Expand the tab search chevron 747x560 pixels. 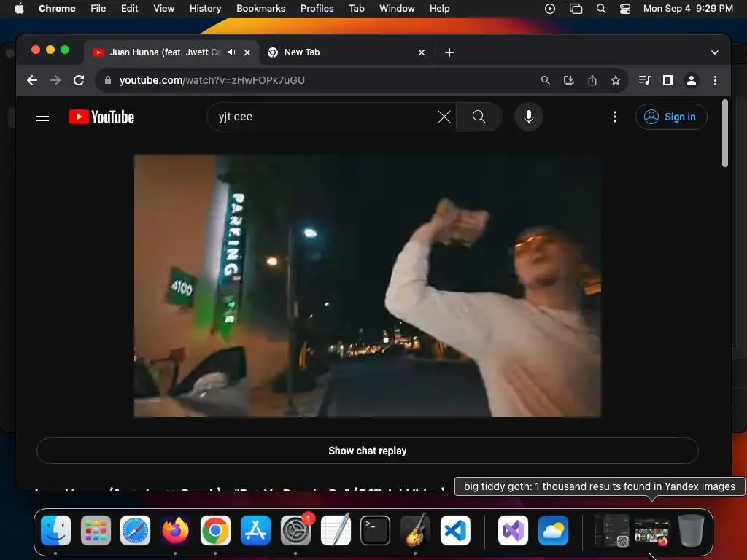[x=715, y=52]
